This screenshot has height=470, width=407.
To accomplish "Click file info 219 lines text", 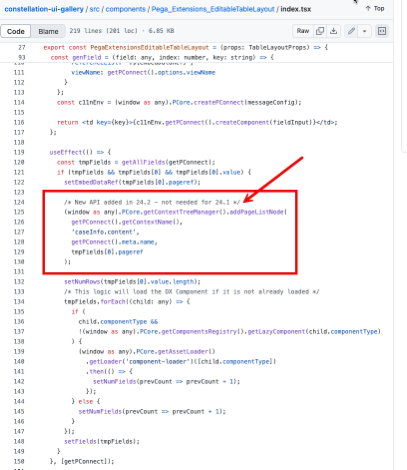I will pos(122,31).
